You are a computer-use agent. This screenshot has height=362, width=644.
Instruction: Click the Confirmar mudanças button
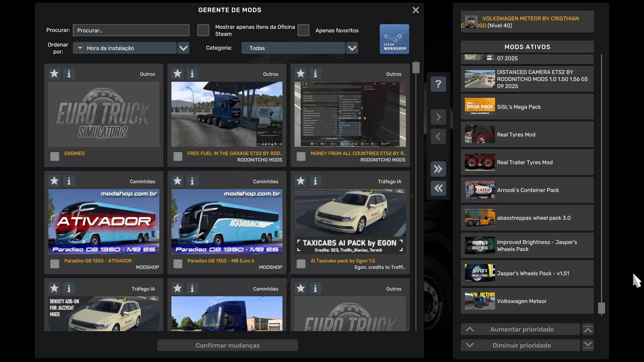point(227,345)
